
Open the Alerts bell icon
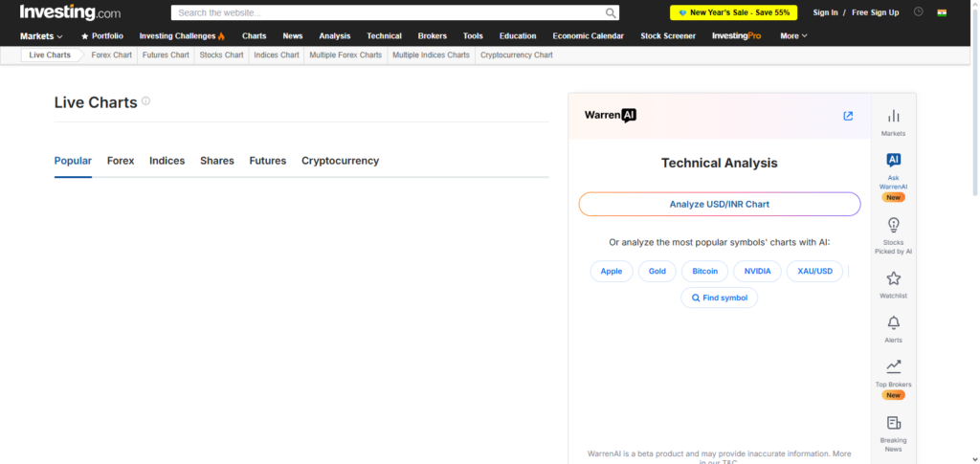pos(893,323)
